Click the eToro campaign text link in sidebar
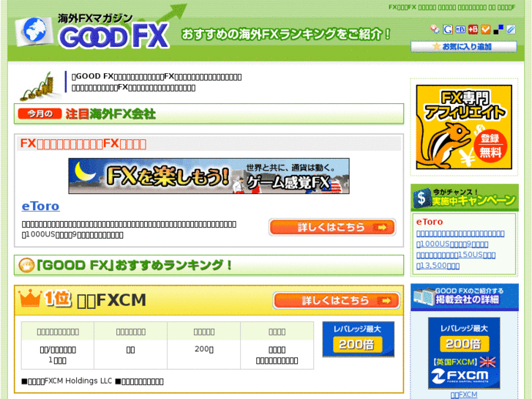Screen dimensions: 532x399 (460, 250)
